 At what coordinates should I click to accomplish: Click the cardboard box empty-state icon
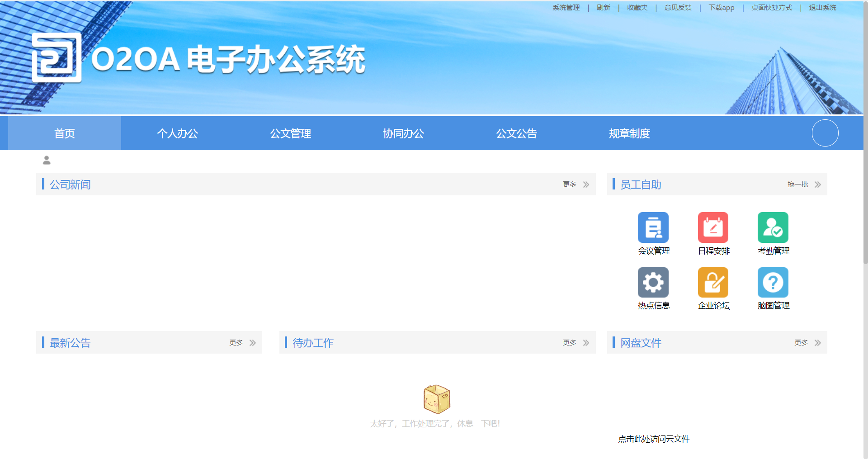click(437, 399)
